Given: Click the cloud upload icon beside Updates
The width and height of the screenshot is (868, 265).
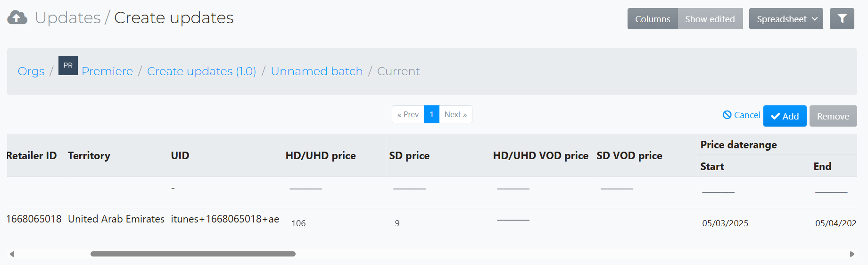Looking at the screenshot, I should (17, 17).
